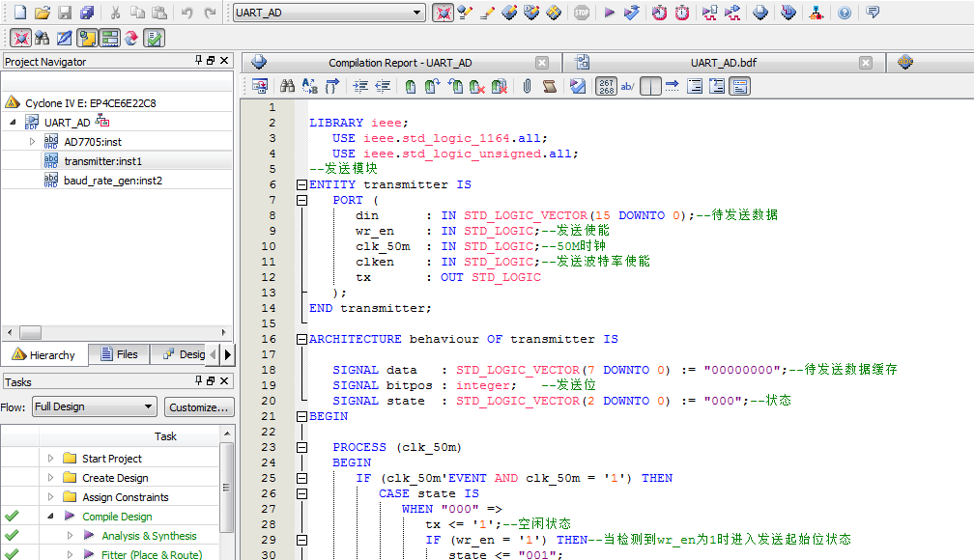Expand the AD7705:inst hierarchy node
Image resolution: width=974 pixels, height=560 pixels.
[x=32, y=142]
